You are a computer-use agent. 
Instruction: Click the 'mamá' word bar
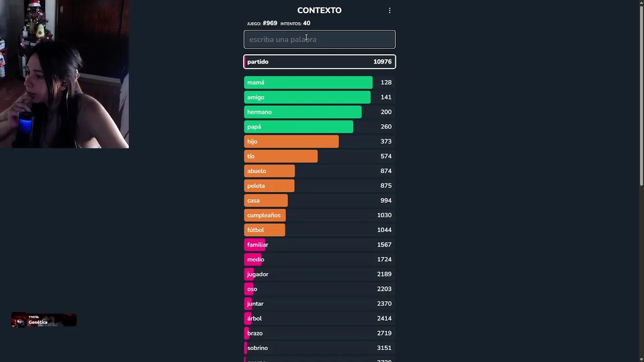[308, 82]
